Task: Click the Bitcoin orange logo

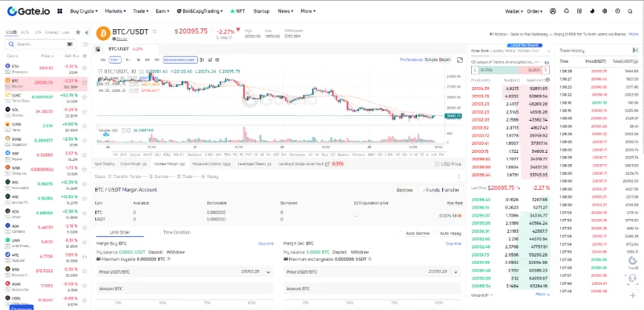Action: click(x=103, y=33)
